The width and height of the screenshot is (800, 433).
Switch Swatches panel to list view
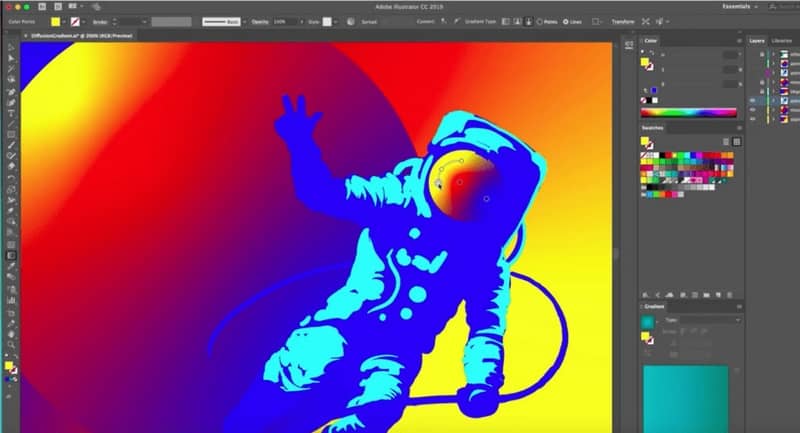(x=726, y=142)
